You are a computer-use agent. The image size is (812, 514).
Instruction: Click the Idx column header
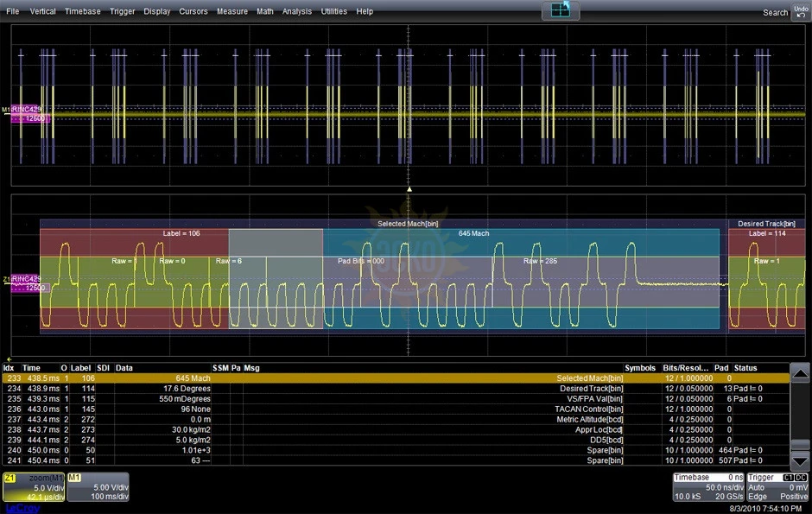9,368
